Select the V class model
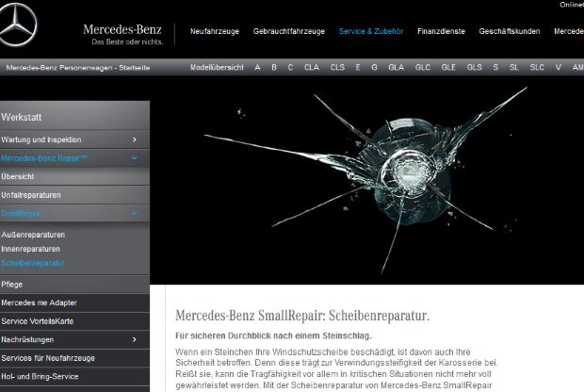The width and height of the screenshot is (584, 392). tap(558, 68)
